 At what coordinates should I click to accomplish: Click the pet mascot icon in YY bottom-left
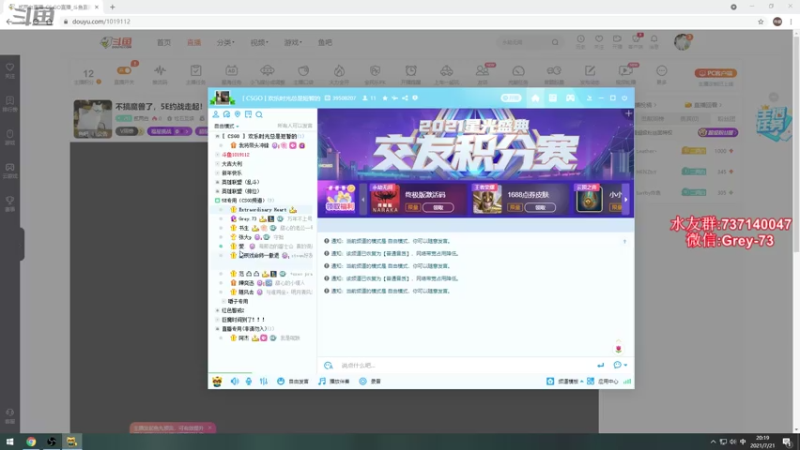pos(217,381)
